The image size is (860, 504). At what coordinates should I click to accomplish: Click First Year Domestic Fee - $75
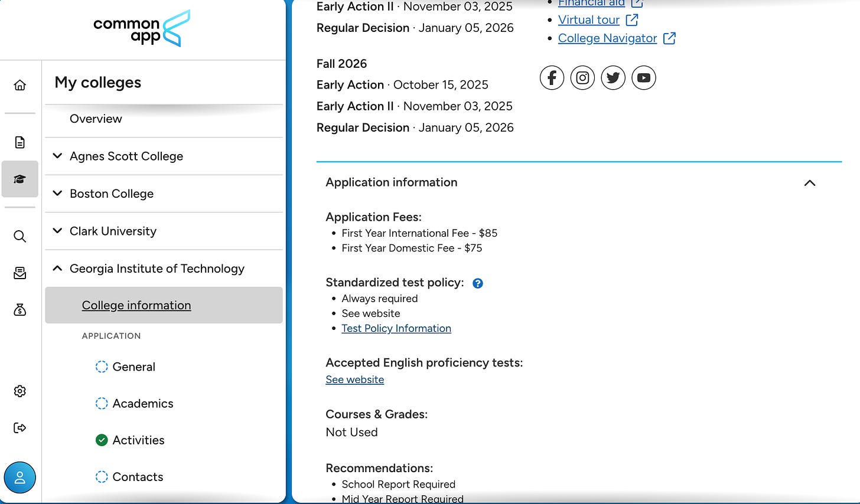click(x=412, y=248)
